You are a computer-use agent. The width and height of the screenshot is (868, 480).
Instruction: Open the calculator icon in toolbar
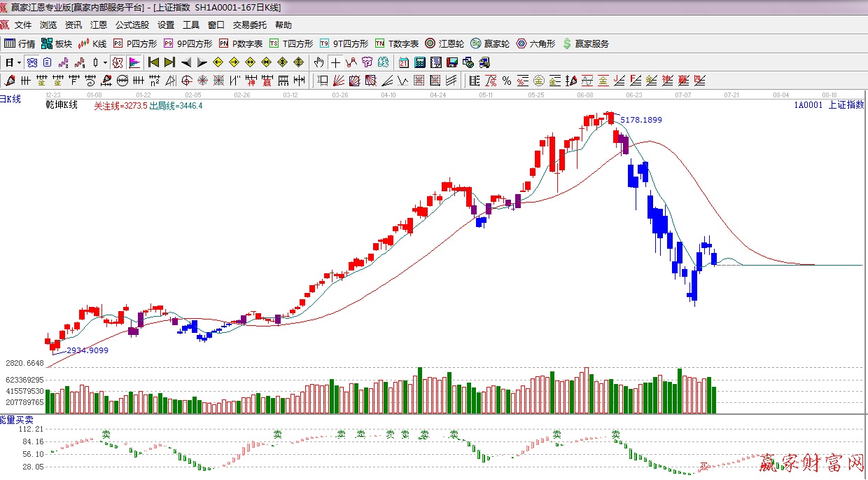click(x=419, y=62)
